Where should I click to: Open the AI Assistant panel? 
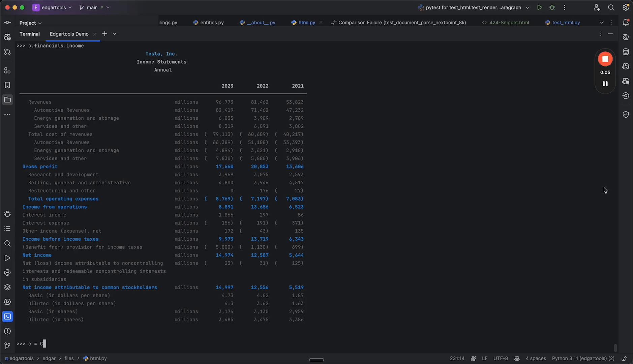tap(626, 37)
